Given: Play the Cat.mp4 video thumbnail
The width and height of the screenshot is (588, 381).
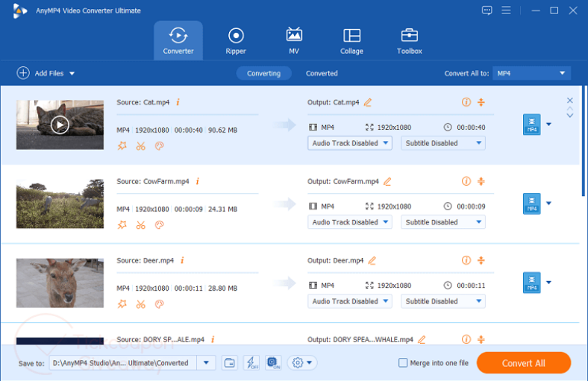Looking at the screenshot, I should point(60,125).
